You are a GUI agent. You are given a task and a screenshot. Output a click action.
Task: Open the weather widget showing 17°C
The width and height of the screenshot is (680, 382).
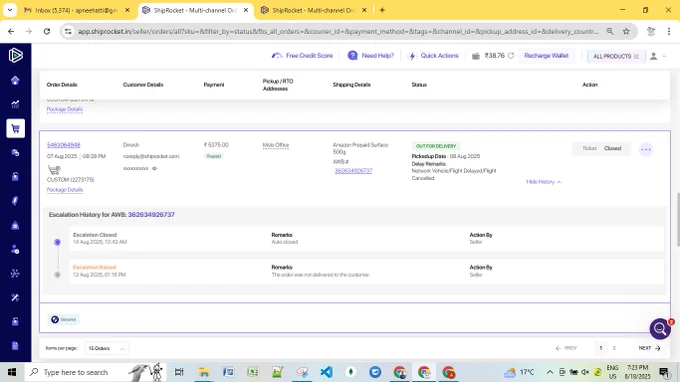pos(520,372)
